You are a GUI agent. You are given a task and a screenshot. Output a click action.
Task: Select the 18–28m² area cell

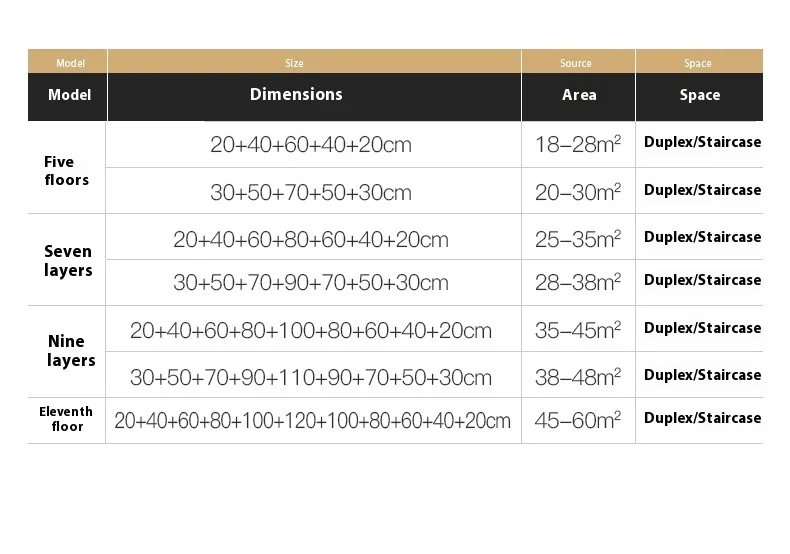pyautogui.click(x=578, y=145)
